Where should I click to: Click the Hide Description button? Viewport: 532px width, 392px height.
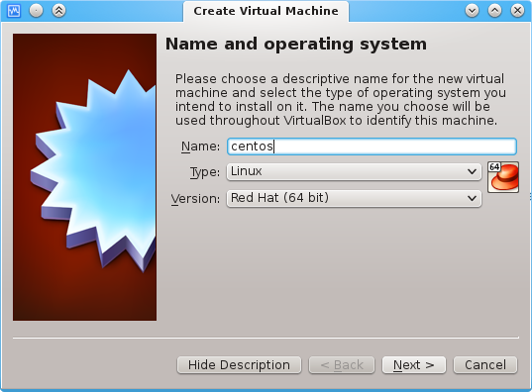(x=239, y=365)
